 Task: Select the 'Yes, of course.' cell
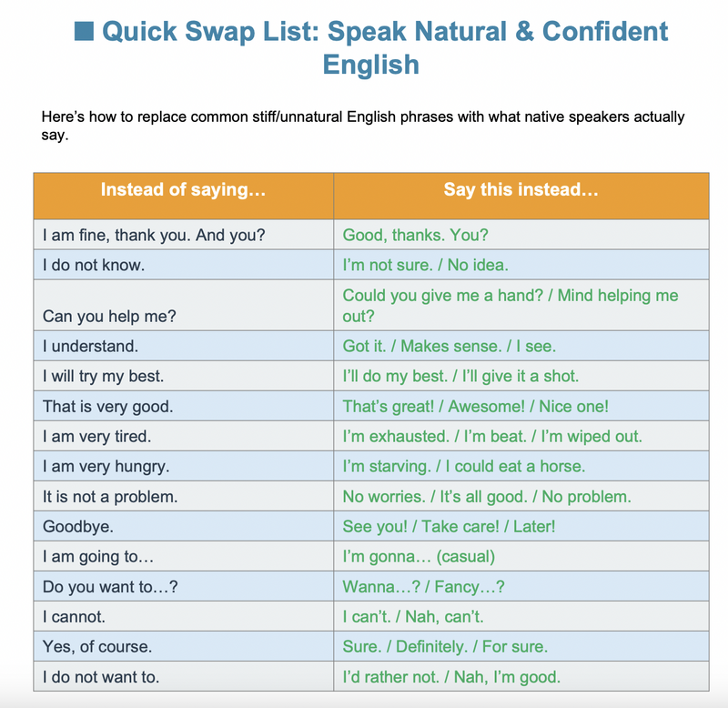184,646
